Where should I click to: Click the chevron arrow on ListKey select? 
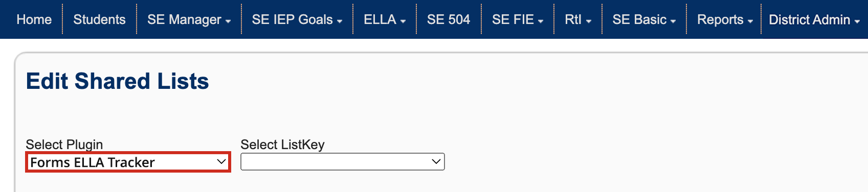click(436, 162)
